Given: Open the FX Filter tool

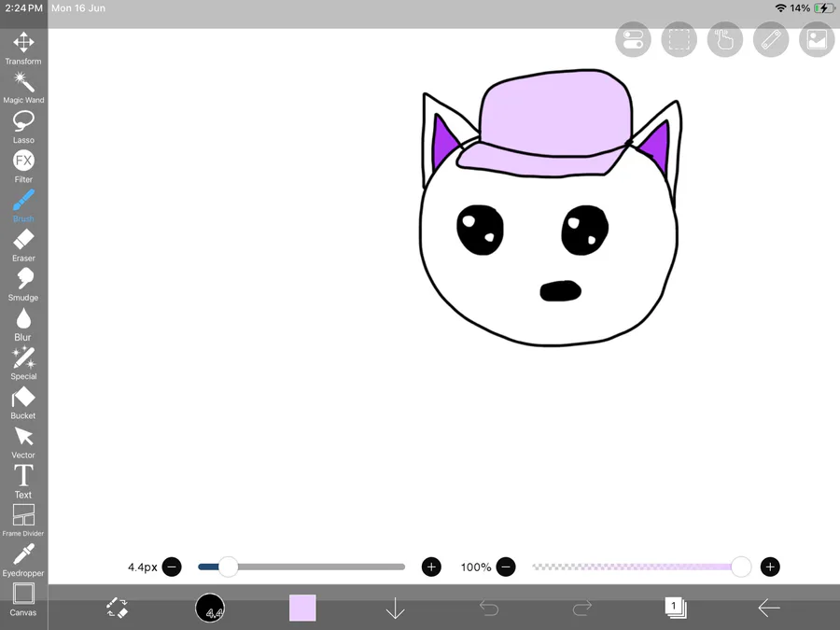Looking at the screenshot, I should pyautogui.click(x=23, y=166).
